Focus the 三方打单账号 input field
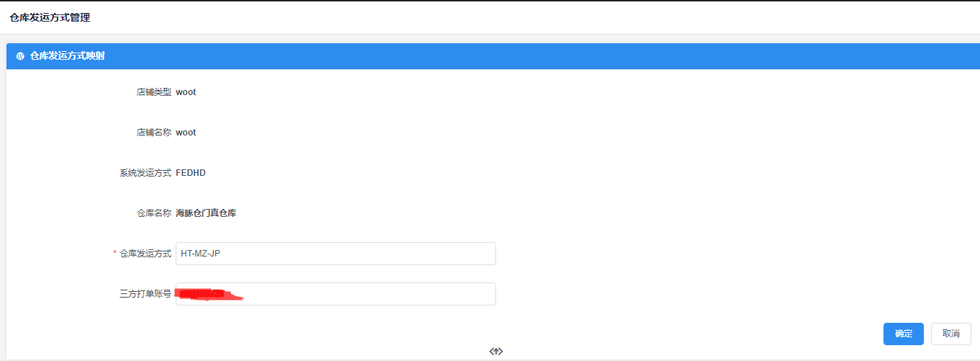The image size is (980, 361). coord(336,294)
